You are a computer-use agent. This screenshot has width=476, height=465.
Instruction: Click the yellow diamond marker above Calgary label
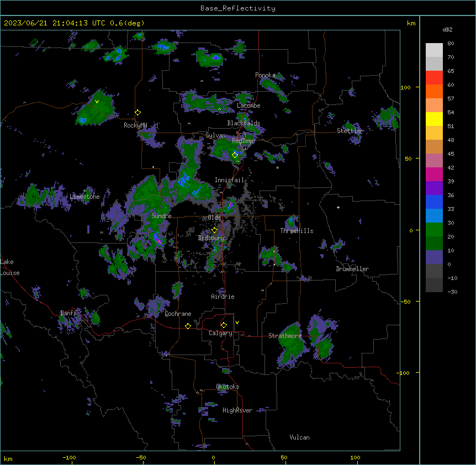224,325
